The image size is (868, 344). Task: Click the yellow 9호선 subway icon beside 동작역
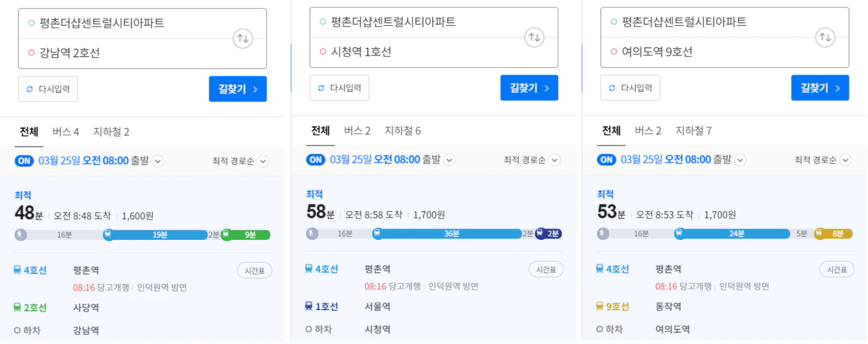click(599, 306)
